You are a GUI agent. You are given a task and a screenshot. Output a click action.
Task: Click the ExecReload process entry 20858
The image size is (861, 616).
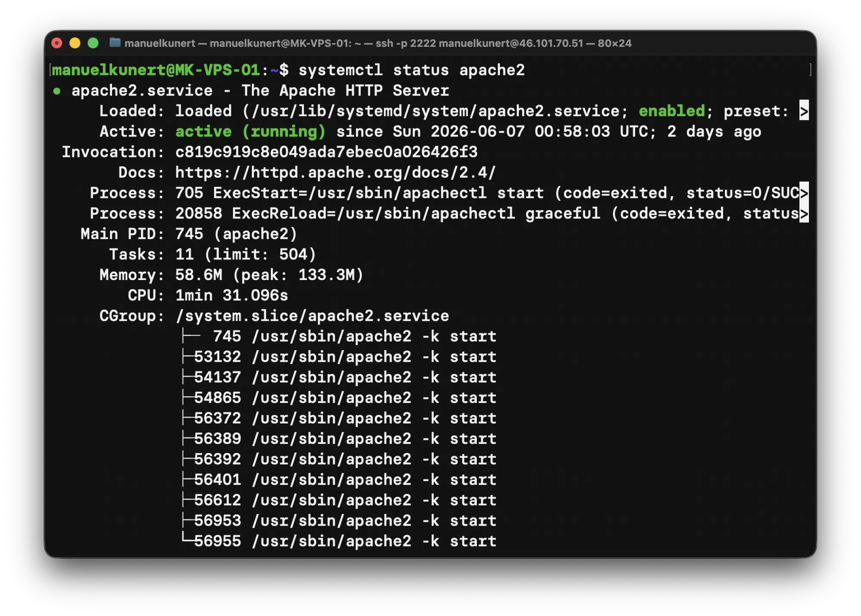click(487, 213)
